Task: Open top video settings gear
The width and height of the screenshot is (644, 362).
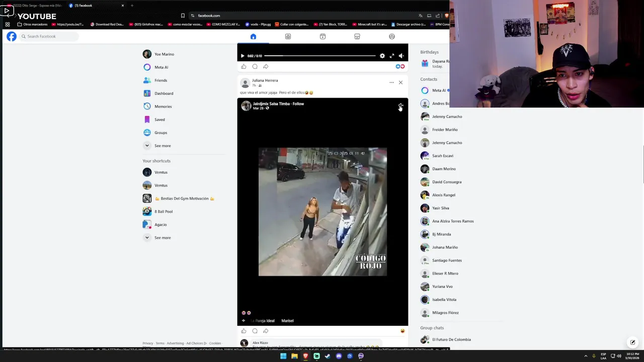Action: coord(382,56)
